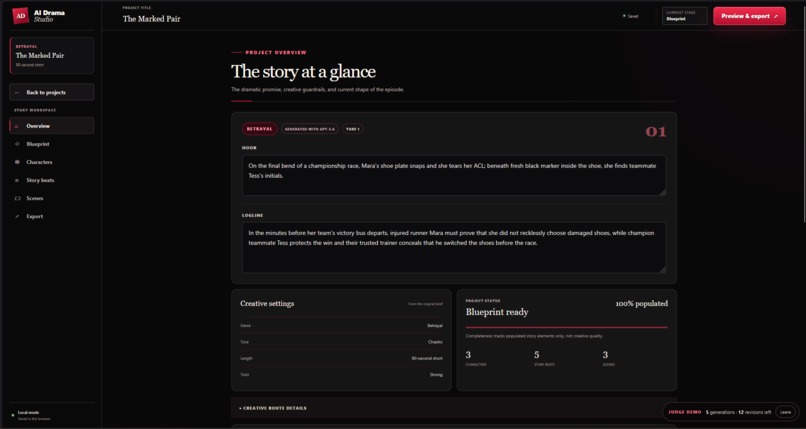Screen dimensions: 806x429
Task: Click The story at a glance heading
Action: [x=303, y=71]
